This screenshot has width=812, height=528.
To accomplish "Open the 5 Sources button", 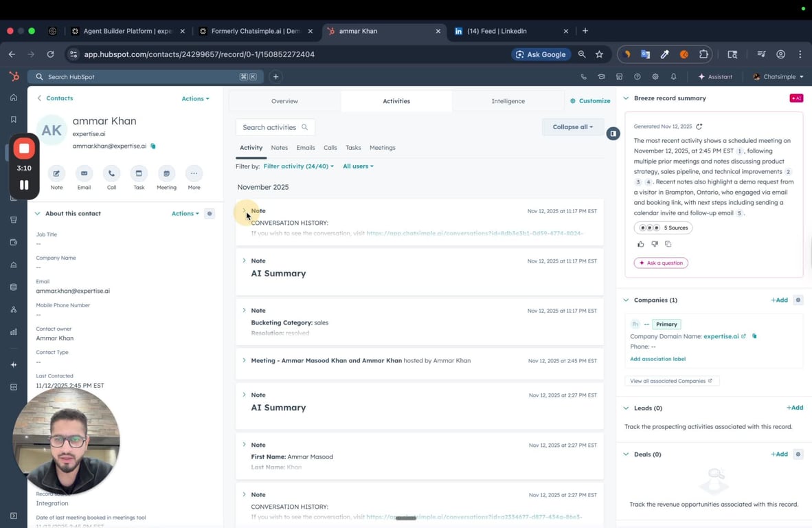I will pyautogui.click(x=663, y=228).
